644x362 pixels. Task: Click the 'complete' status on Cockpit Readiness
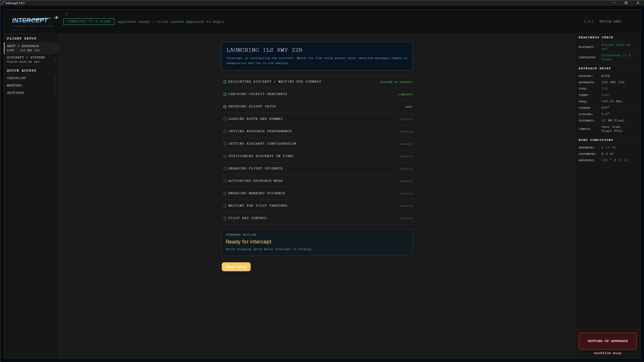pyautogui.click(x=405, y=94)
